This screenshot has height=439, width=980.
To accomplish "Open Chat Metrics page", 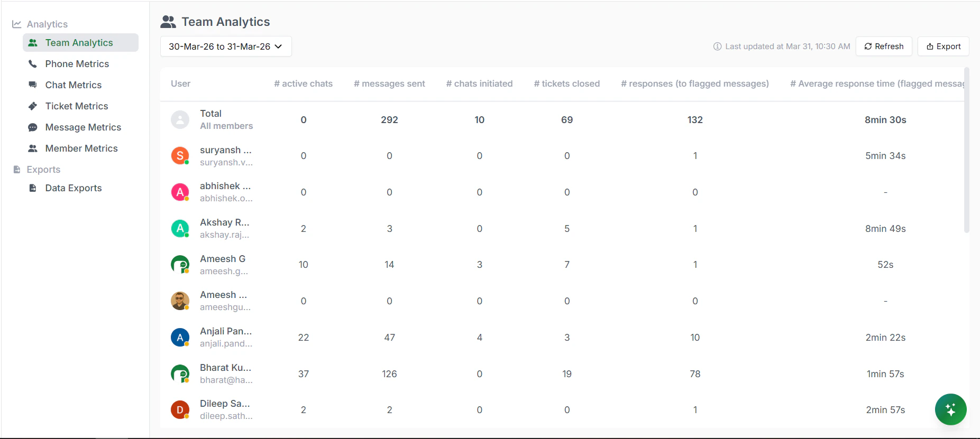I will 74,85.
